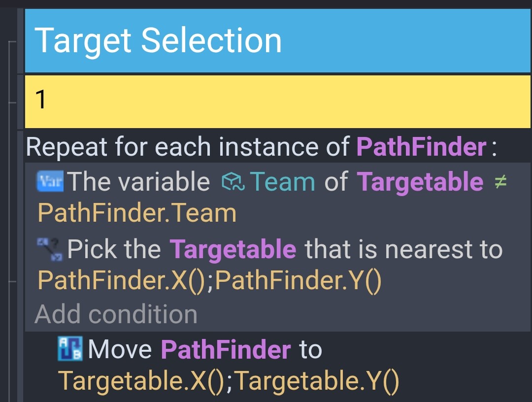This screenshot has width=532, height=402.
Task: Select the Repeat for each instance text
Action: [x=188, y=146]
